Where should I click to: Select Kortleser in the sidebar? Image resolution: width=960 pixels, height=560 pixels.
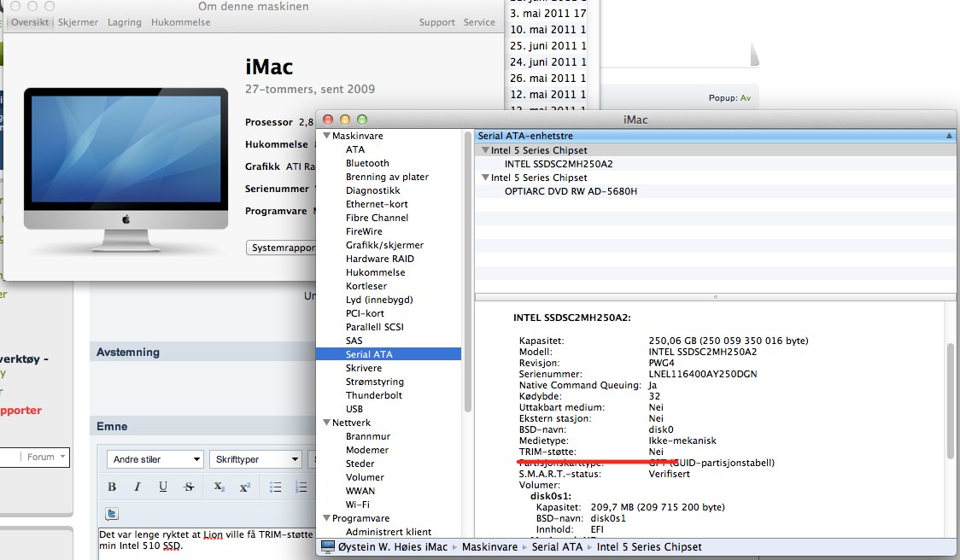(366, 286)
